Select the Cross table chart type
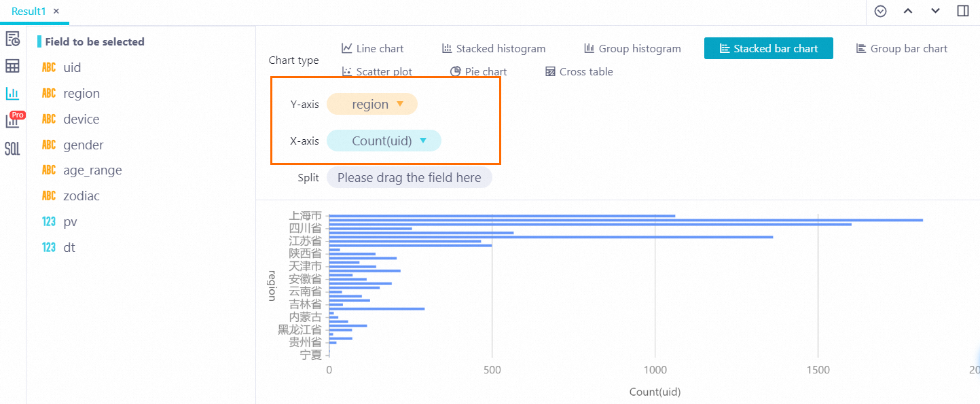The image size is (980, 404). coord(579,71)
